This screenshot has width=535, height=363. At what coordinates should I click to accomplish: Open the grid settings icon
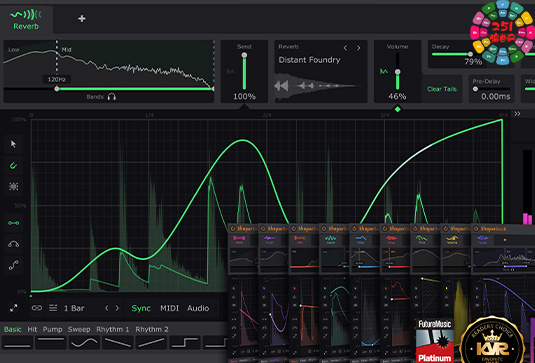point(13,186)
